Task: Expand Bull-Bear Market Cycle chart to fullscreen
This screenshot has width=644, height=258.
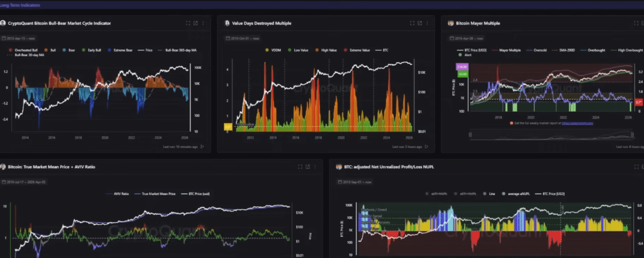Action: tap(188, 23)
